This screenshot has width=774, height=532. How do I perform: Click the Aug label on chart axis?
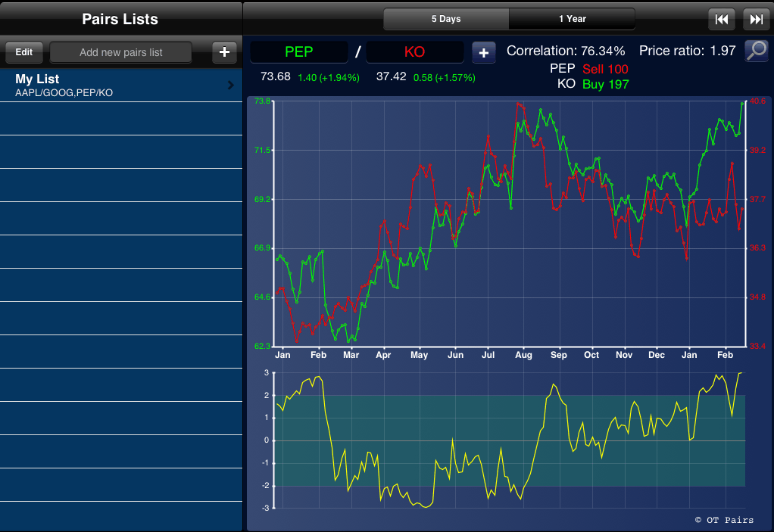pos(523,355)
